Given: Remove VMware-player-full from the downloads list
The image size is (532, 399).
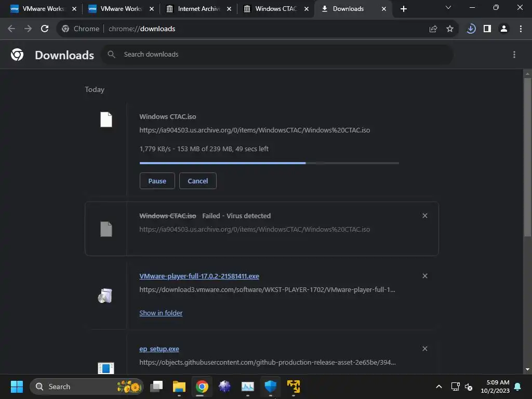Looking at the screenshot, I should click(425, 276).
